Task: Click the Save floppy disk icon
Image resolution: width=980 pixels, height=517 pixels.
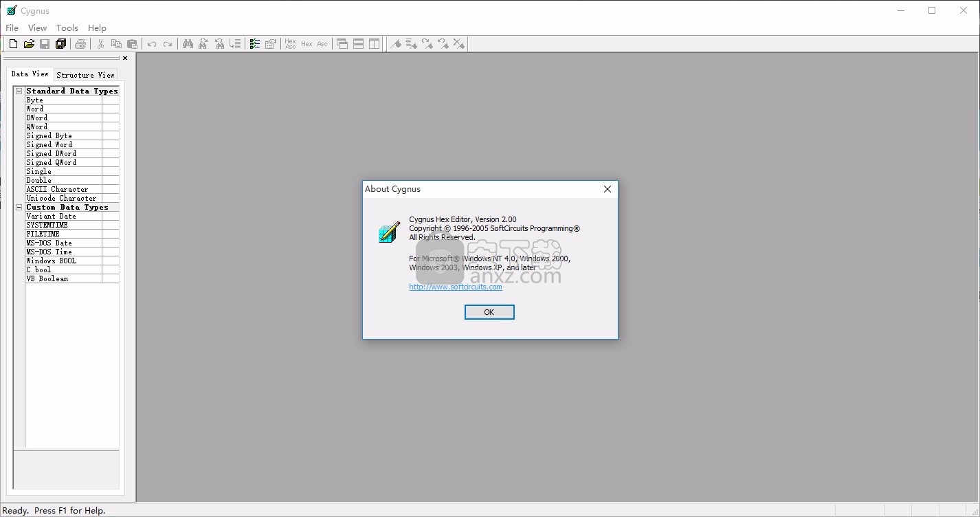Action: (x=45, y=44)
